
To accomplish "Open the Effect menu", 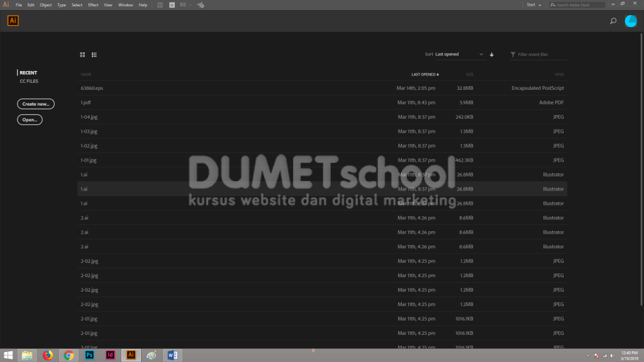I will 93,5.
